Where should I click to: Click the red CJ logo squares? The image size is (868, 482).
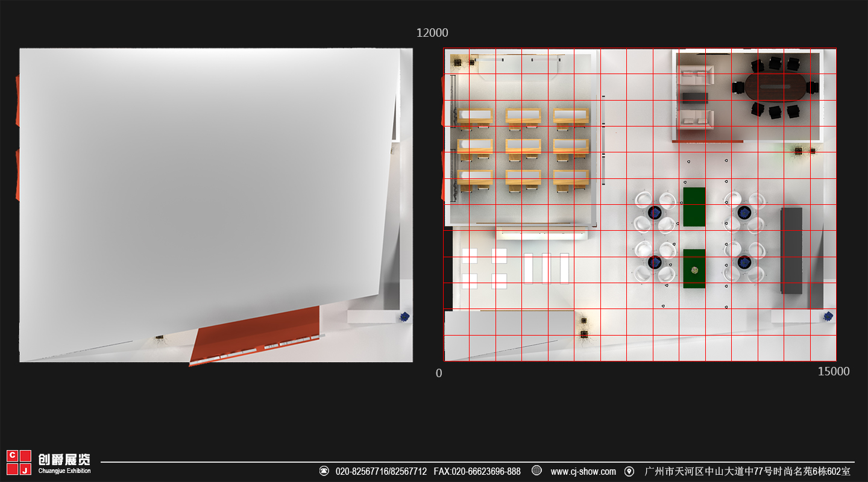19,462
